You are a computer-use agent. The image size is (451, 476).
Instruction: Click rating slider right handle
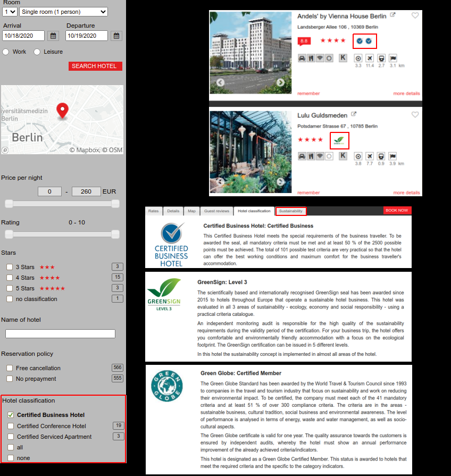115,235
